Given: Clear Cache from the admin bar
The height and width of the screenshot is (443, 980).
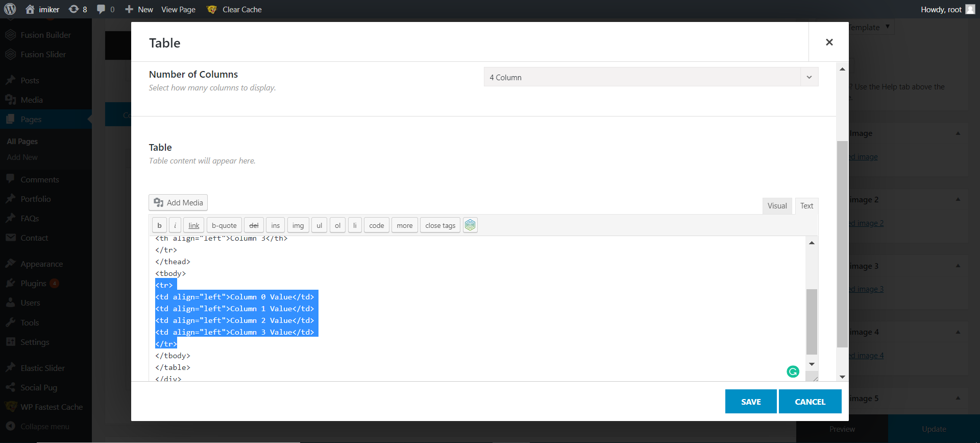Looking at the screenshot, I should 234,9.
